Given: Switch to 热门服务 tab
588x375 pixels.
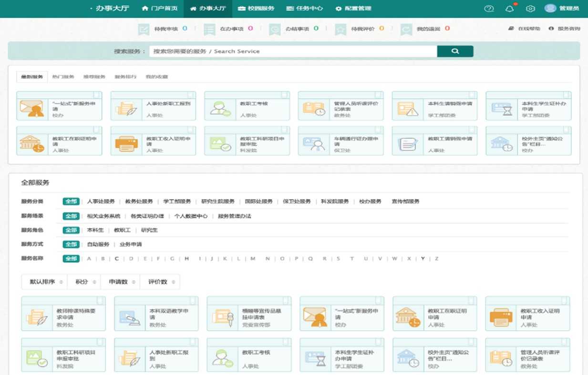Looking at the screenshot, I should click(63, 77).
